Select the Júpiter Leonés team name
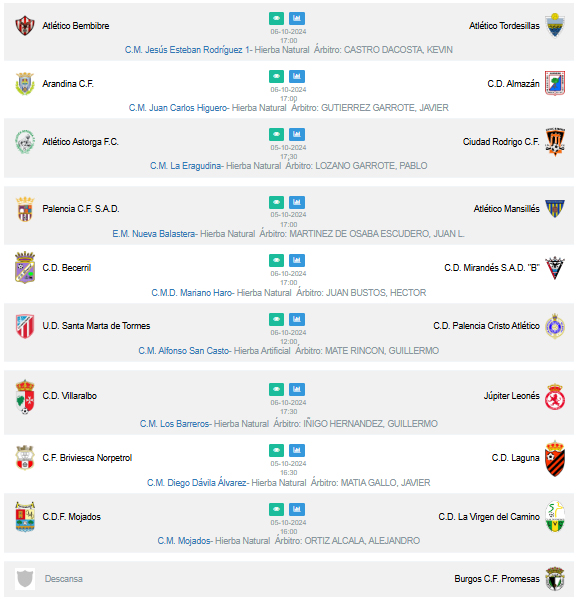Viewport: 576px width, 601px height. (x=511, y=396)
